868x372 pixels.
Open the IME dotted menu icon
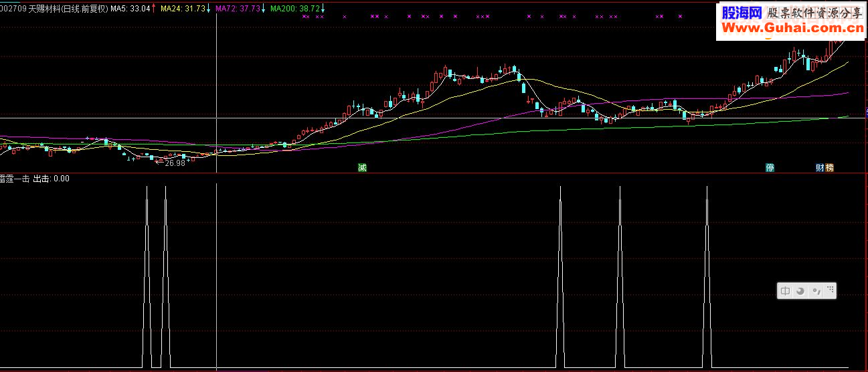tap(830, 290)
